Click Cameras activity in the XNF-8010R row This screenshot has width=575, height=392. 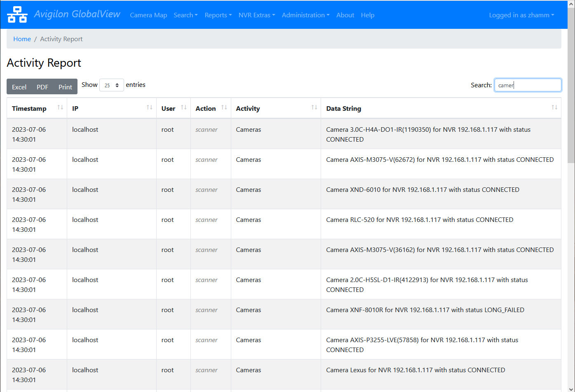click(x=248, y=310)
